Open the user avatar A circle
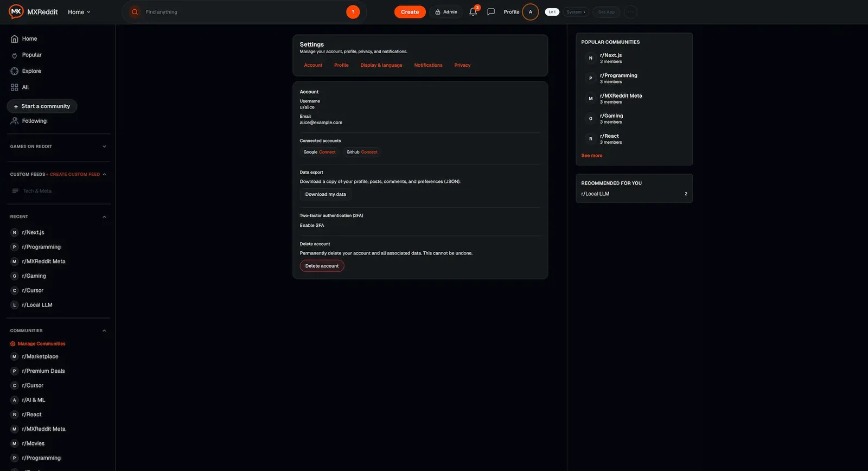This screenshot has height=471, width=868. (531, 12)
